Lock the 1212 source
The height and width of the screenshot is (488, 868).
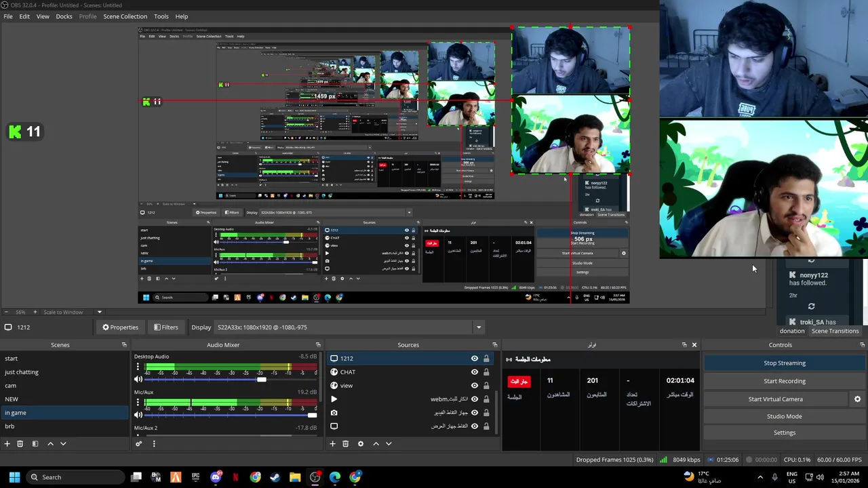tap(486, 359)
